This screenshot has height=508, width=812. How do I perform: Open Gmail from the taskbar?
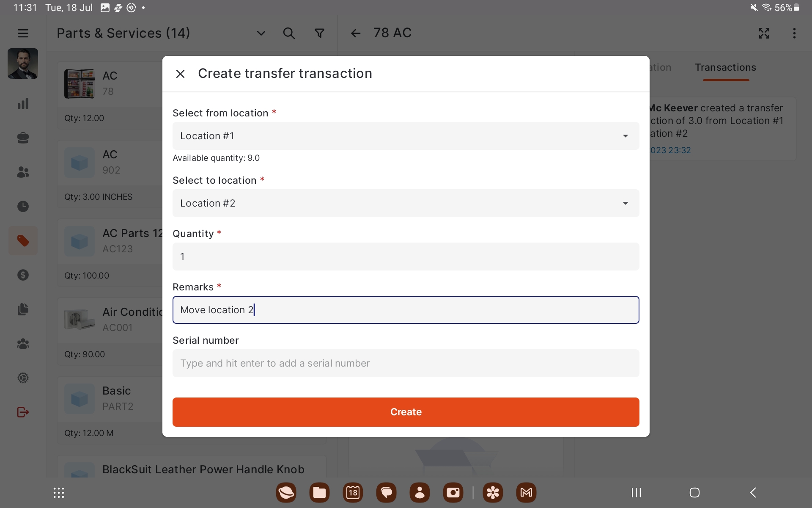coord(526,492)
